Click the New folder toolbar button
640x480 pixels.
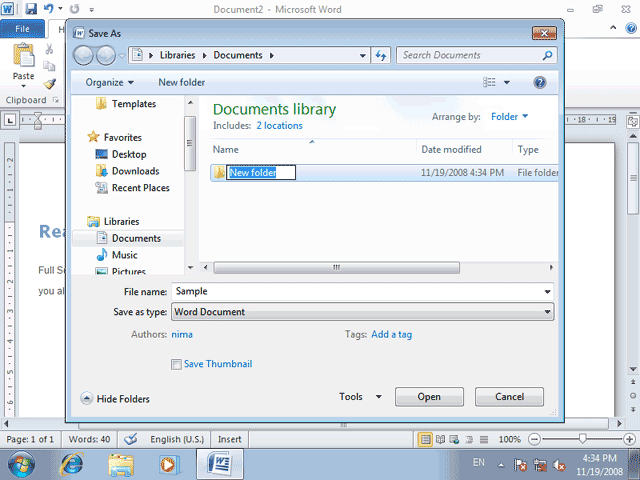point(182,82)
